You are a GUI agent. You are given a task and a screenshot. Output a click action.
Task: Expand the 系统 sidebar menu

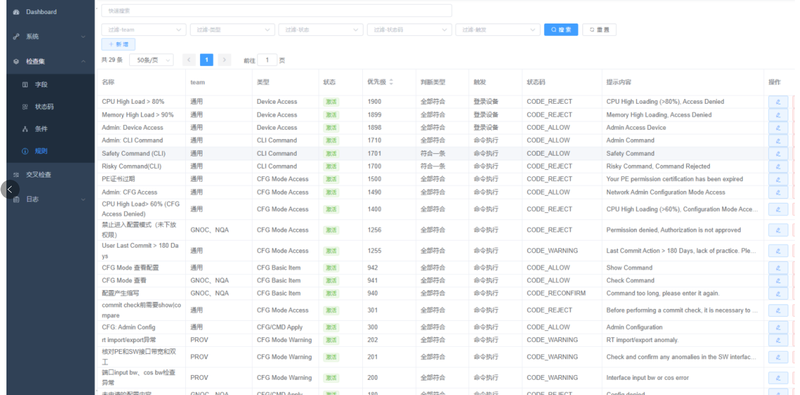pos(50,37)
